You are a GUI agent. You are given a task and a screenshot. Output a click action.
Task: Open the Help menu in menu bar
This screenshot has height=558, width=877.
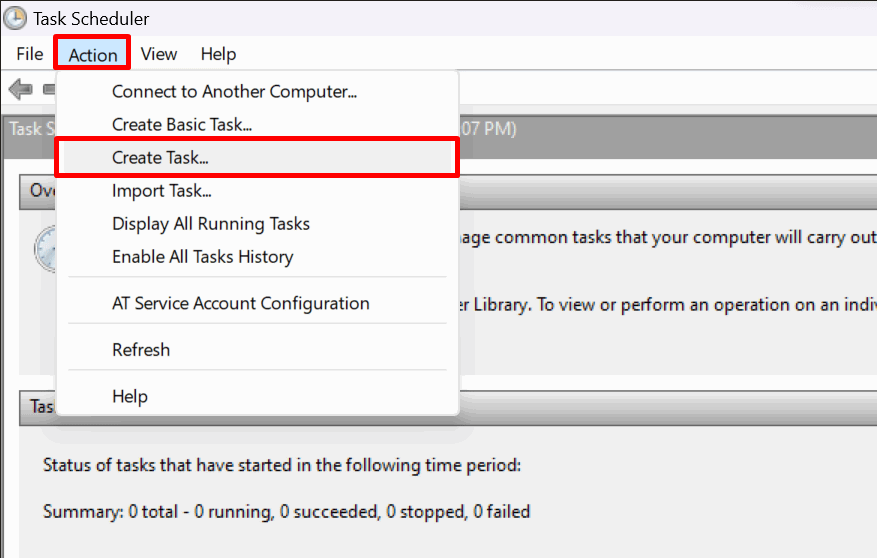(x=218, y=54)
